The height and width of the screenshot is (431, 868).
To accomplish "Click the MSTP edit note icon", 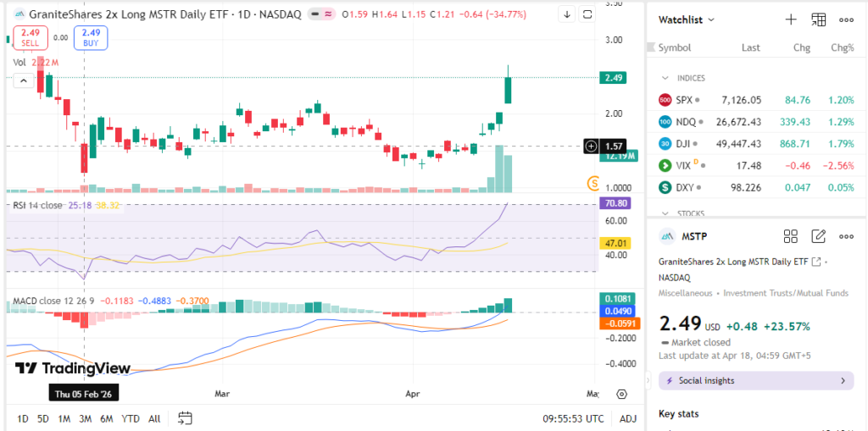I will pos(818,236).
